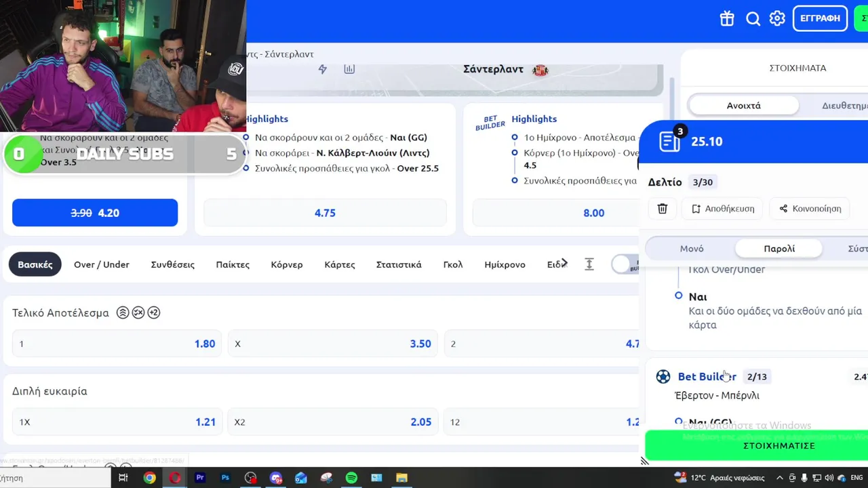Open the Συνθέσεις tab

coord(173,264)
